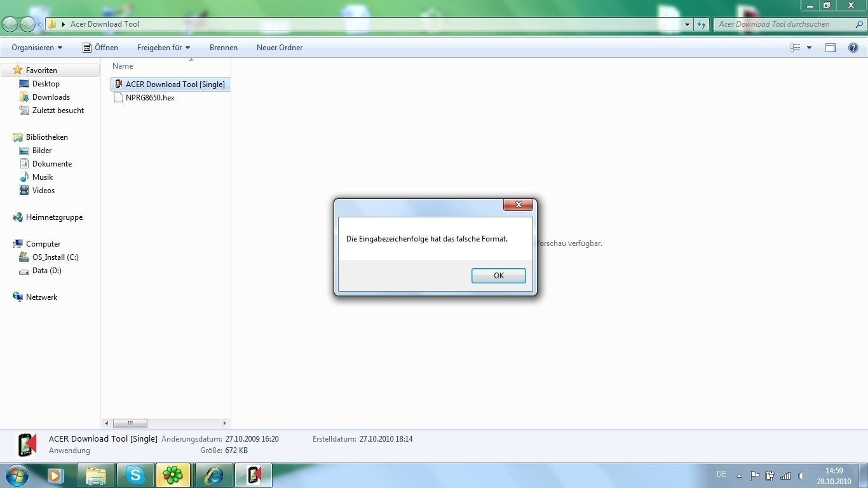Open ICQ flower icon in the taskbar
The height and width of the screenshot is (488, 868).
173,475
